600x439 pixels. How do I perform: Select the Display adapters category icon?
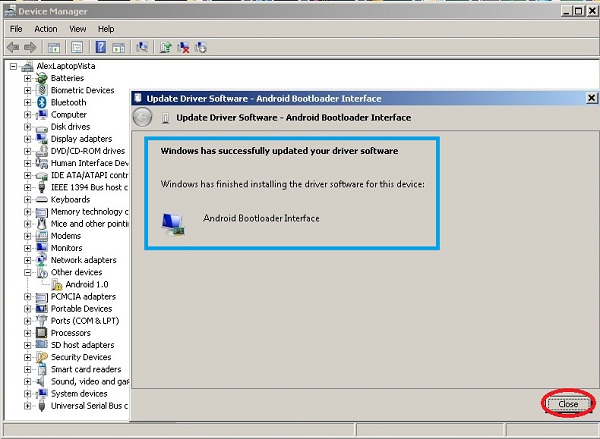tap(41, 139)
